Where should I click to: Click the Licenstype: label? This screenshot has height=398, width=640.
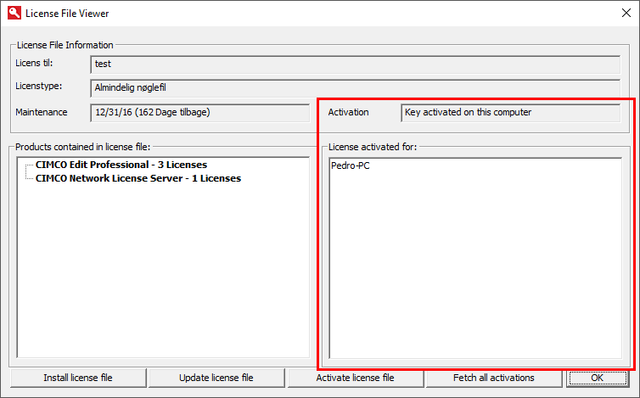tap(39, 86)
